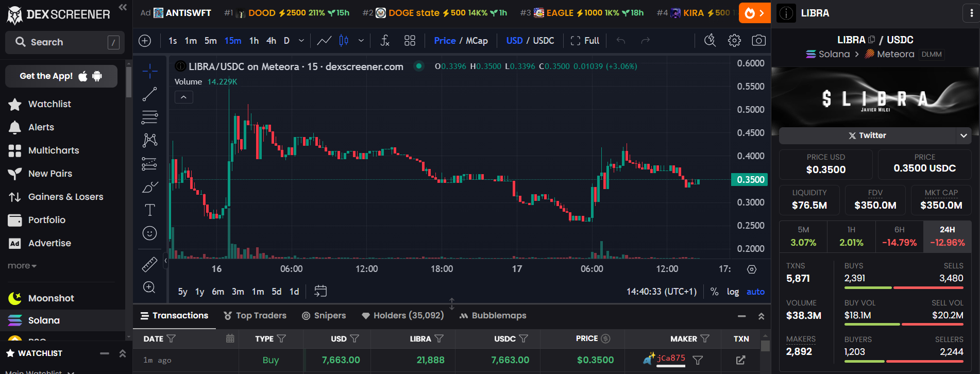The height and width of the screenshot is (374, 980).
Task: Collapse the watchlist panel chevrons
Action: [x=123, y=353]
